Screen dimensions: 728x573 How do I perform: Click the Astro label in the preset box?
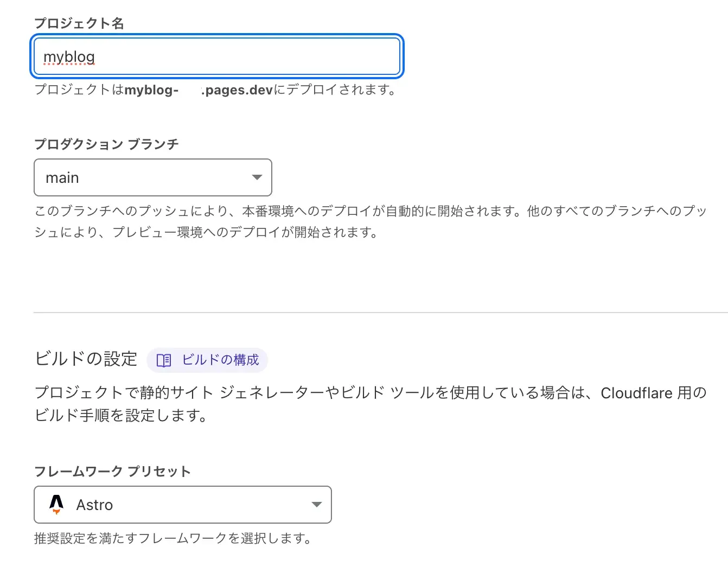tap(94, 505)
